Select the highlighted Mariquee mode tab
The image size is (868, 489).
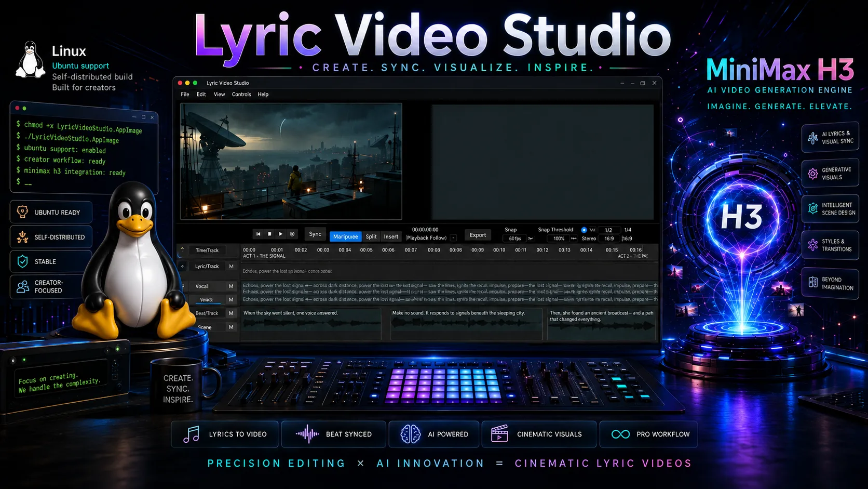pyautogui.click(x=345, y=236)
